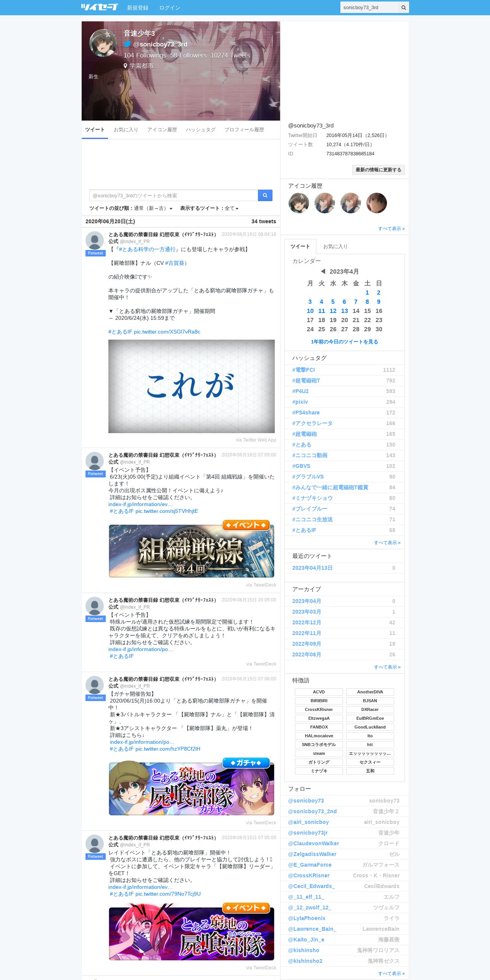Open second icon history avatar
Screen dimensions: 490x980
pos(325,203)
